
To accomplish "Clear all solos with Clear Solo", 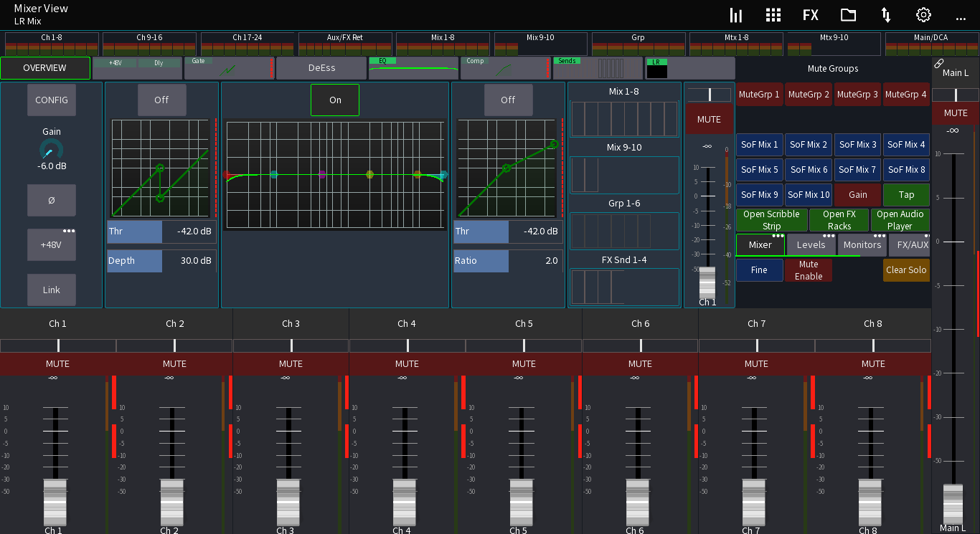I will click(x=905, y=270).
